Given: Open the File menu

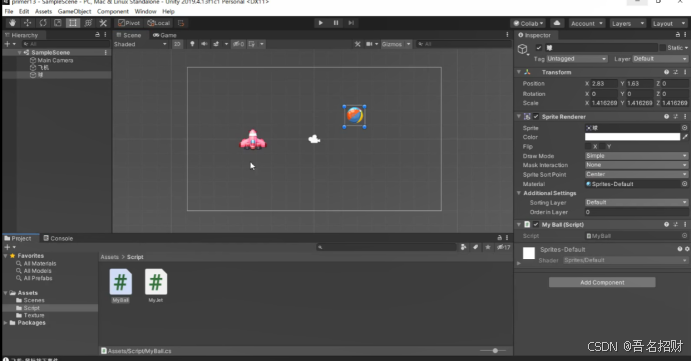Looking at the screenshot, I should click(9, 11).
